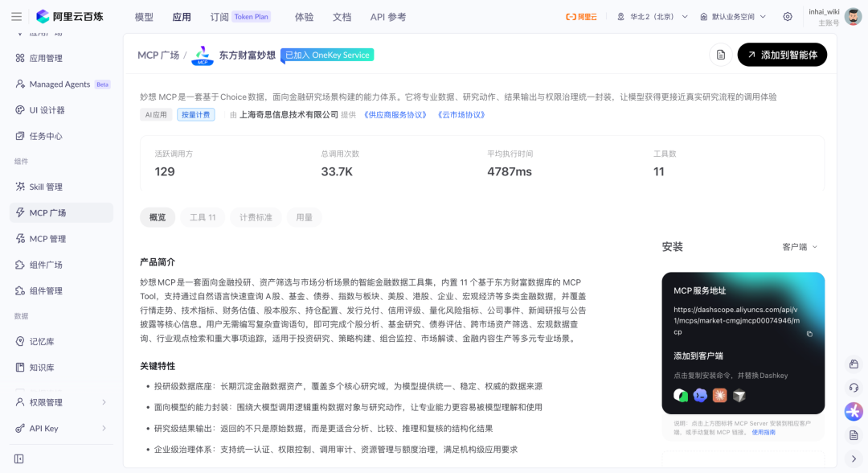Open the 华北2（北京）region dropdown
The height and width of the screenshot is (473, 868).
[x=652, y=17]
